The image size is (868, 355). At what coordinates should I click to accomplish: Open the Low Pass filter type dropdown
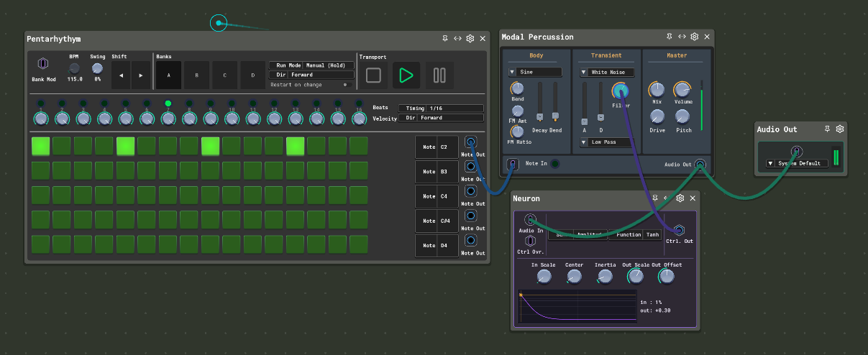pyautogui.click(x=608, y=142)
